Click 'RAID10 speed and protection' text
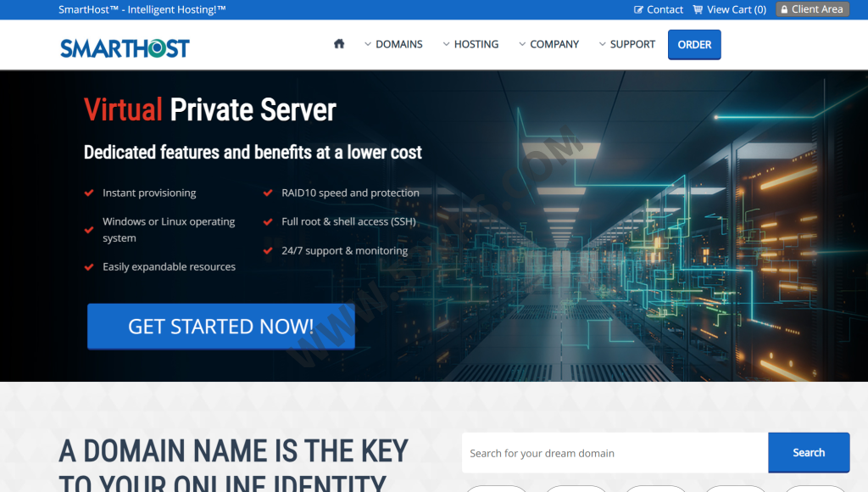 point(350,193)
